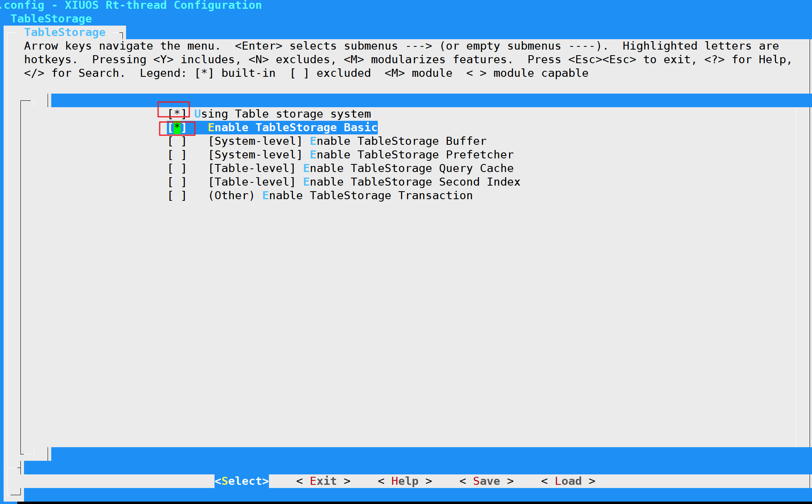Enable the TableStorage Transaction checkbox

coord(177,196)
